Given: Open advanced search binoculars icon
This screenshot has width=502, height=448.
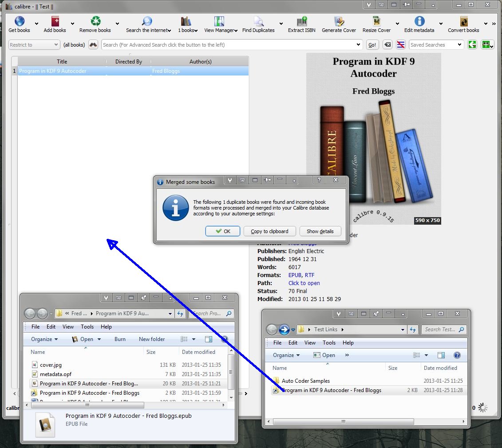Looking at the screenshot, I should point(93,45).
